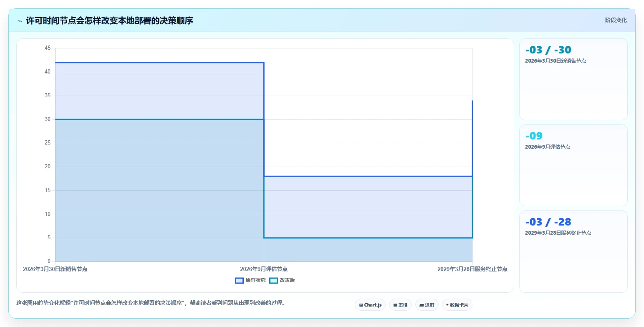644x327 pixels.
Task: Click the y-axis value 40
Action: point(47,72)
